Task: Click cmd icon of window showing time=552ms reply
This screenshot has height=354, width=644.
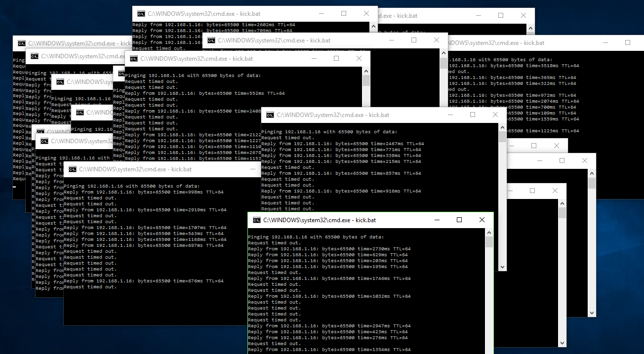Action: pos(134,58)
